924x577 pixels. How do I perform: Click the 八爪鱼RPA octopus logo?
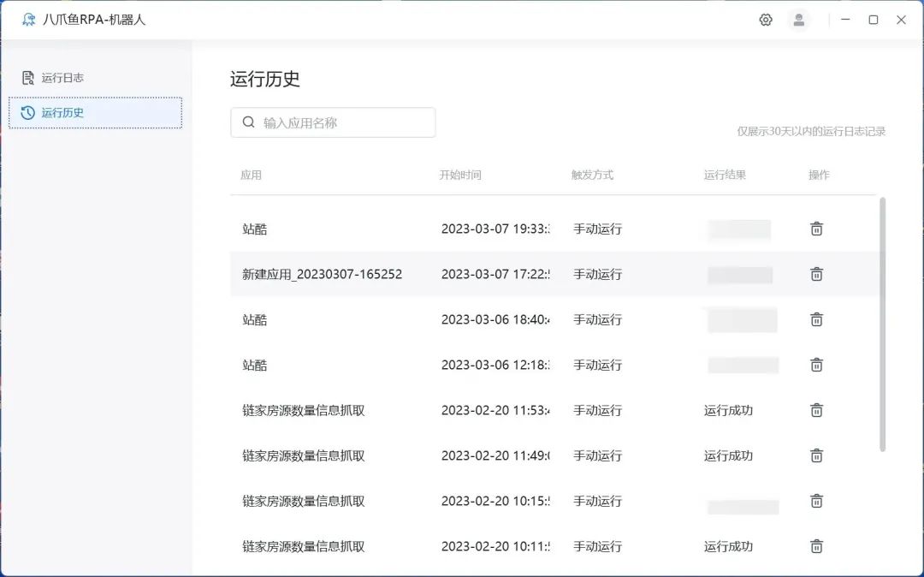pyautogui.click(x=28, y=20)
